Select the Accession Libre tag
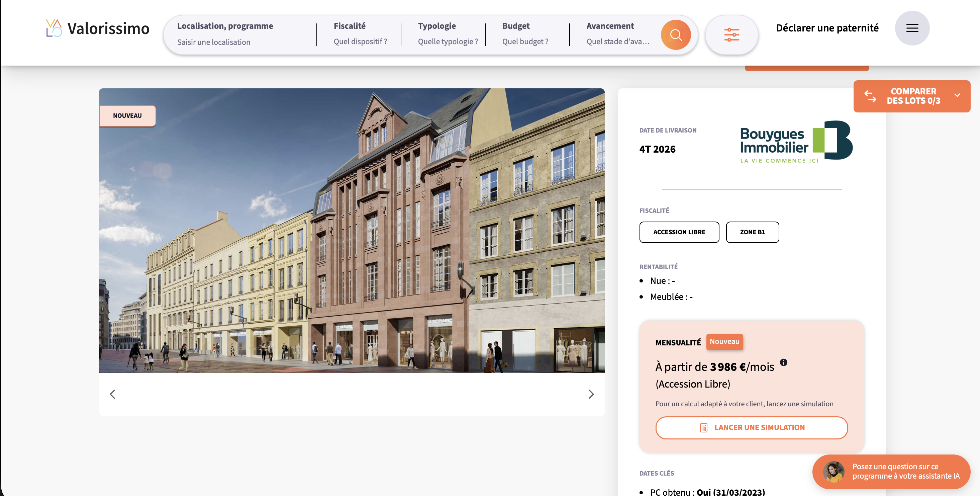The image size is (980, 496). (679, 232)
